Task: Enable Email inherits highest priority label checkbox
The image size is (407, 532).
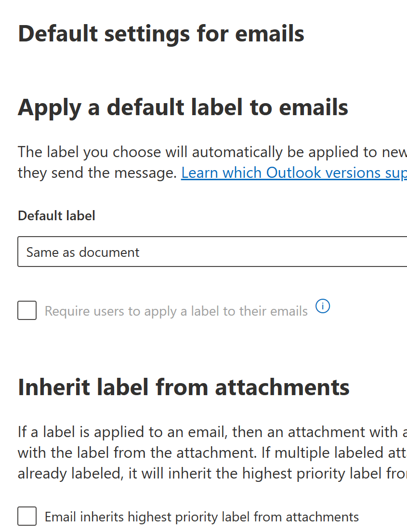Action: pyautogui.click(x=27, y=516)
